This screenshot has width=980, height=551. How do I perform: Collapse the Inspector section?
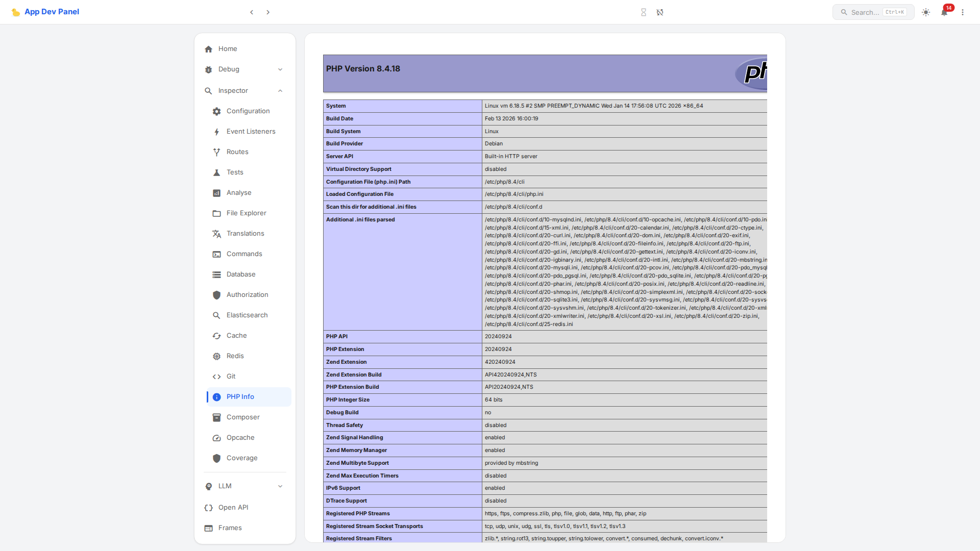pyautogui.click(x=280, y=90)
